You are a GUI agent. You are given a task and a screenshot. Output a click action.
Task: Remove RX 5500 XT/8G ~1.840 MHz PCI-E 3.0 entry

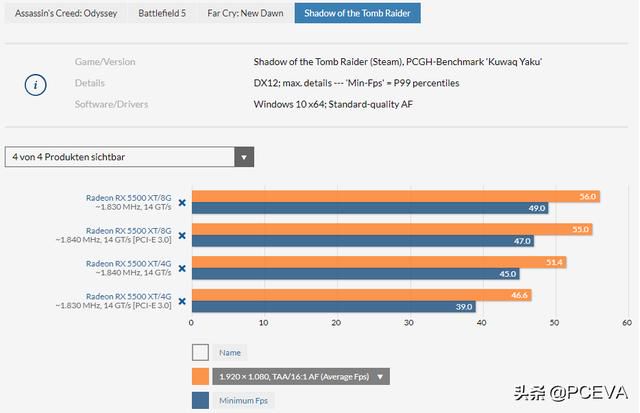(x=182, y=235)
